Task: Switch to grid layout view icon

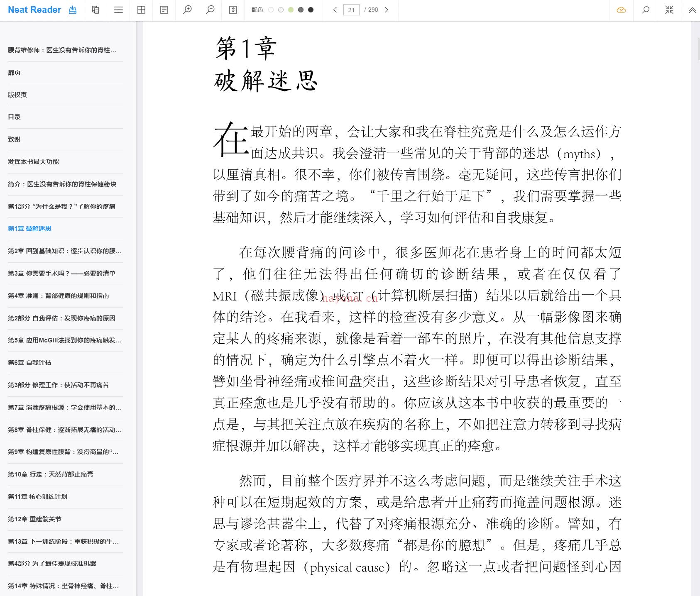Action: click(141, 10)
